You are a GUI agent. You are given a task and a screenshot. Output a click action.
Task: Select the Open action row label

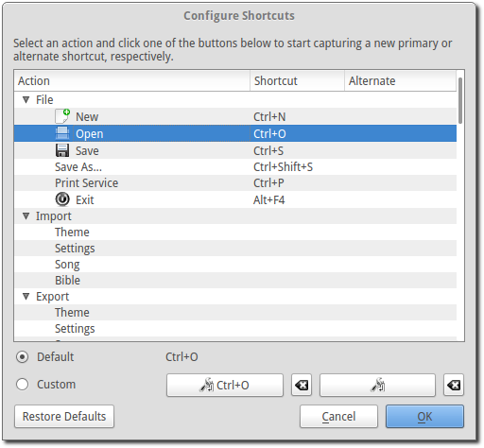pos(90,134)
